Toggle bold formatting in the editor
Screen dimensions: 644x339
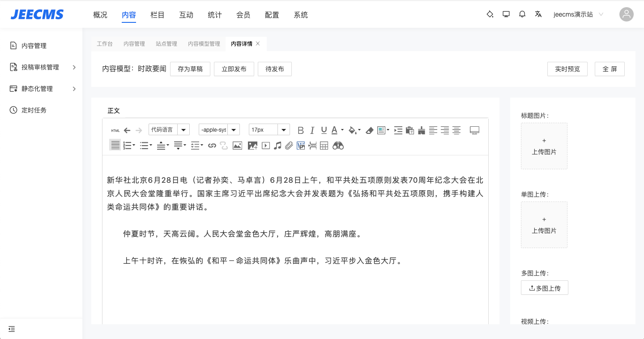[301, 130]
